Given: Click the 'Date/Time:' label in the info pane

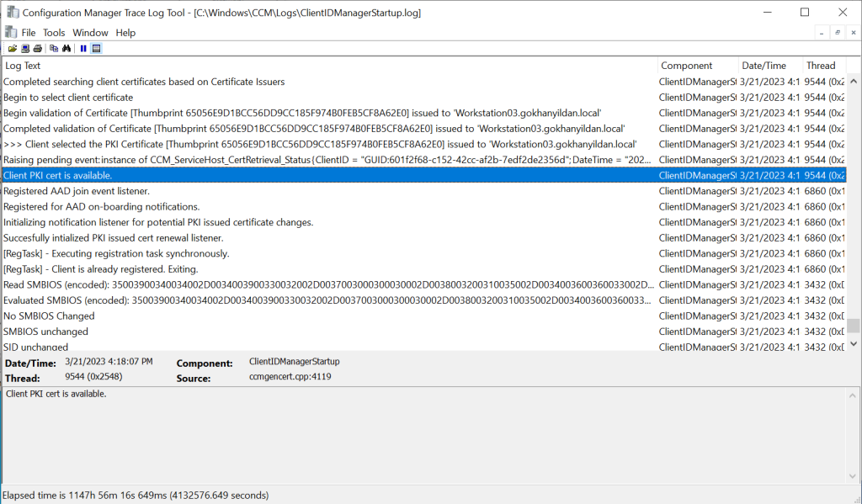Looking at the screenshot, I should (30, 363).
